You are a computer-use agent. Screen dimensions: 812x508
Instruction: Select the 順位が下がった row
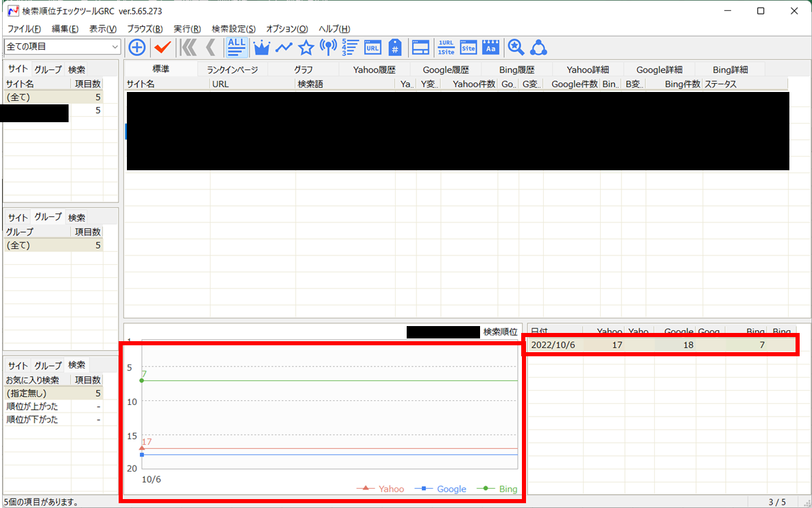click(53, 419)
